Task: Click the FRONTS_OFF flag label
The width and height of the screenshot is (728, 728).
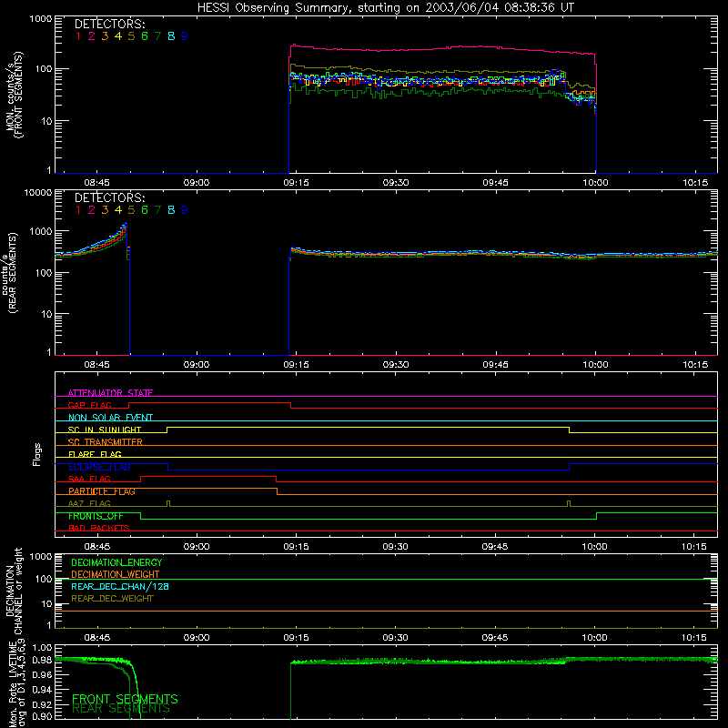Action: click(x=96, y=516)
